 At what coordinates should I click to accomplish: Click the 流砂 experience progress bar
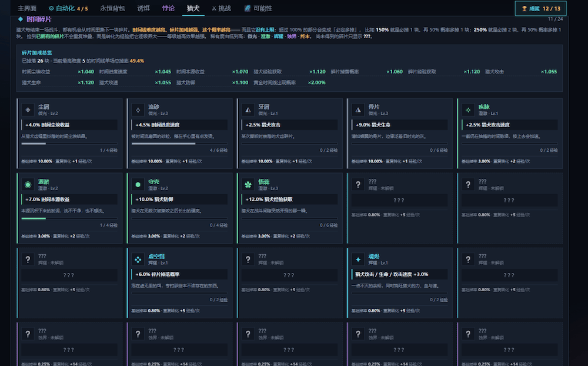179,144
